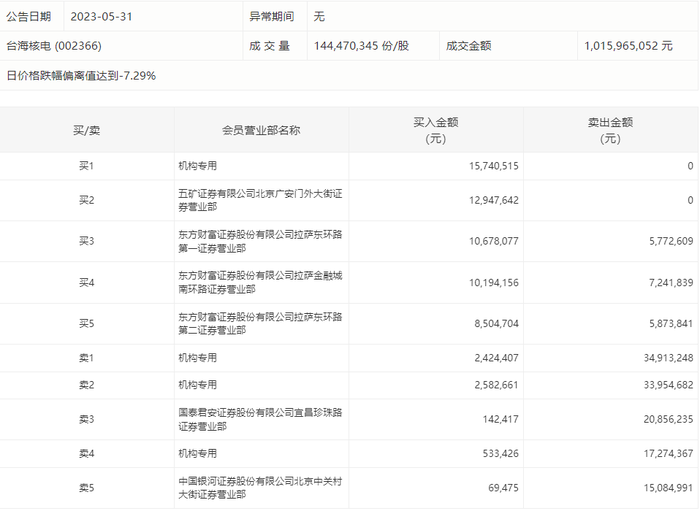
Task: Select the 卖1 row label
Action: (x=87, y=358)
